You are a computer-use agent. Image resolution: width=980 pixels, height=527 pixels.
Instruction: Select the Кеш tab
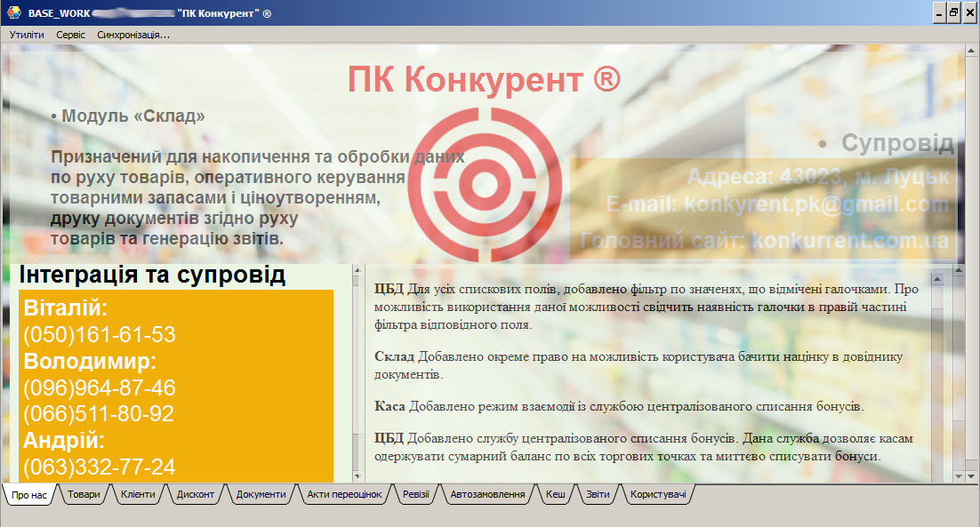coord(555,494)
